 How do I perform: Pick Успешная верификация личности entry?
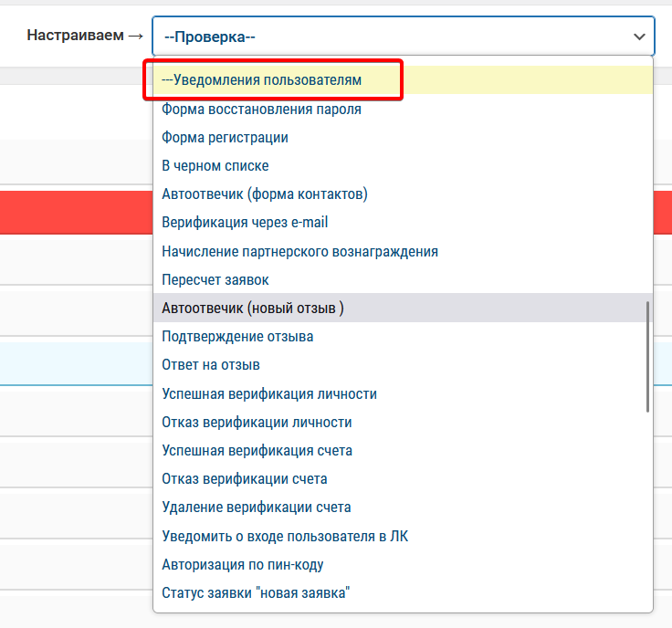pyautogui.click(x=269, y=394)
